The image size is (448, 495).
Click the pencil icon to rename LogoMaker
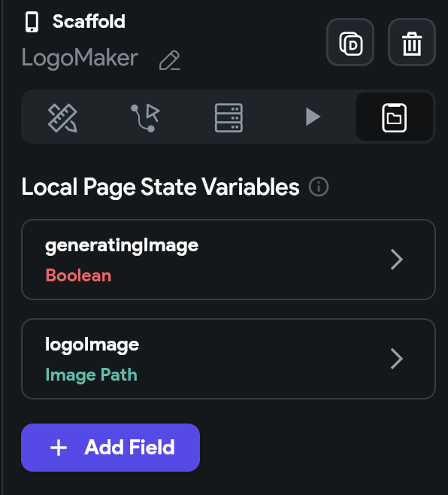coord(169,60)
